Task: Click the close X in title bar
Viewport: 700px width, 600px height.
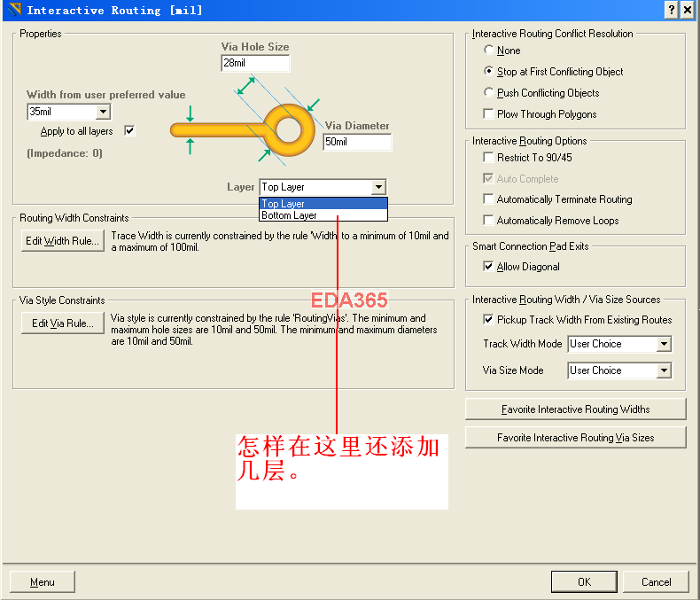Action: point(688,10)
